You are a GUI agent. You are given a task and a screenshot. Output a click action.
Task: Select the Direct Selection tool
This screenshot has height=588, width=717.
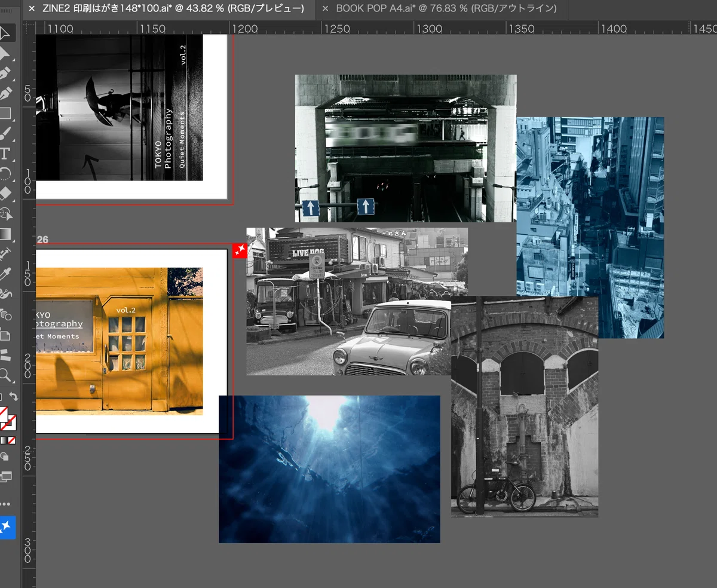point(5,53)
